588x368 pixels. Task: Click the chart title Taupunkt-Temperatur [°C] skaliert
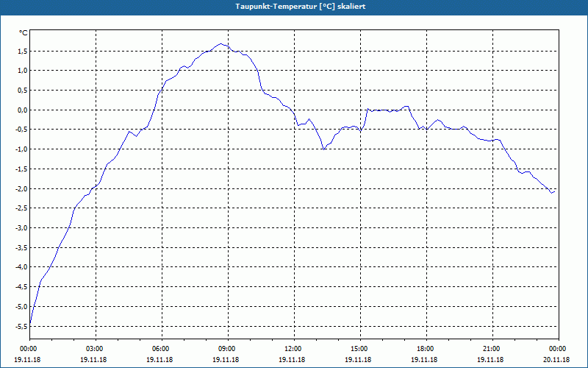click(301, 7)
